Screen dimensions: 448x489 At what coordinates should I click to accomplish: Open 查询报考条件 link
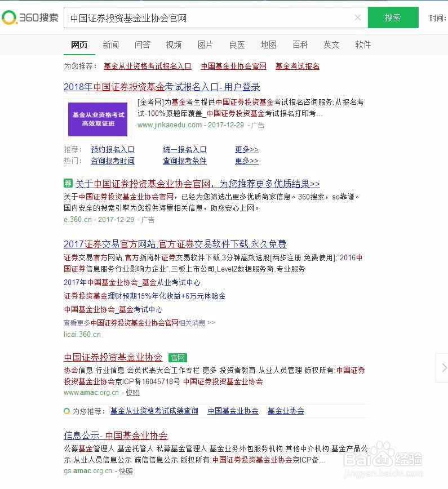pyautogui.click(x=185, y=161)
